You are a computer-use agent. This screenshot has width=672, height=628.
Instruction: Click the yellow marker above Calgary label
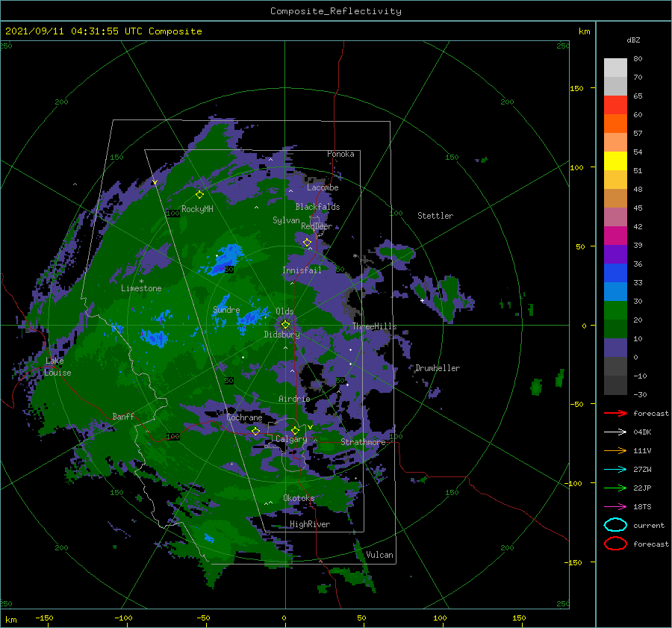click(295, 430)
